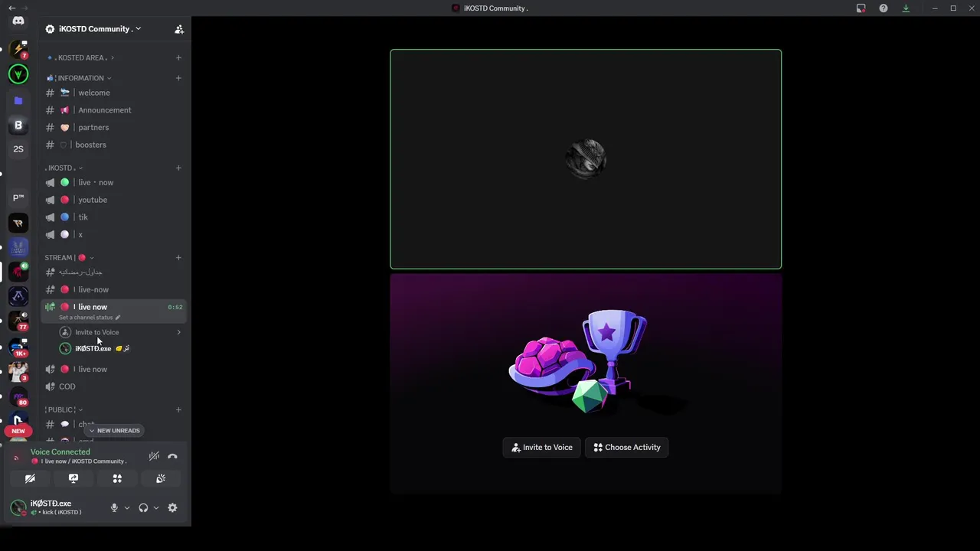Viewport: 980px width, 551px height.
Task: Collapse the INFORMATION category
Action: pos(79,78)
